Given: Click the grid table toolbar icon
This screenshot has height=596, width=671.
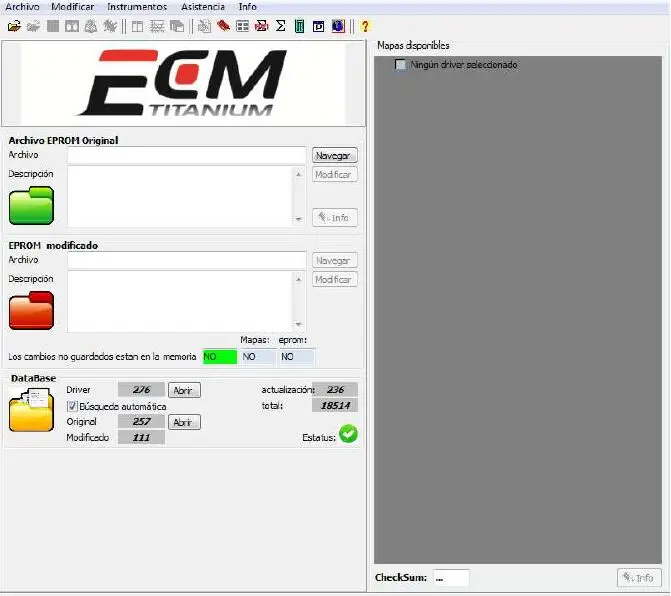Looking at the screenshot, I should tap(242, 27).
